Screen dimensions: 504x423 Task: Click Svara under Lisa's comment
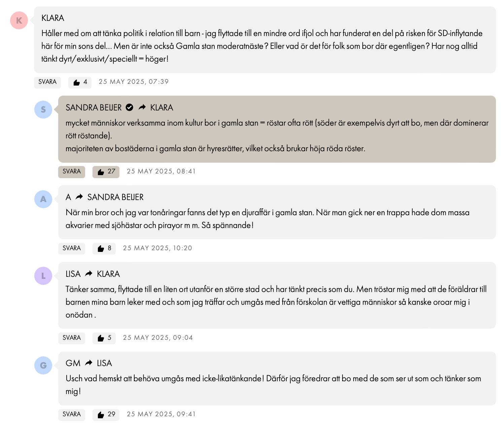pos(72,338)
